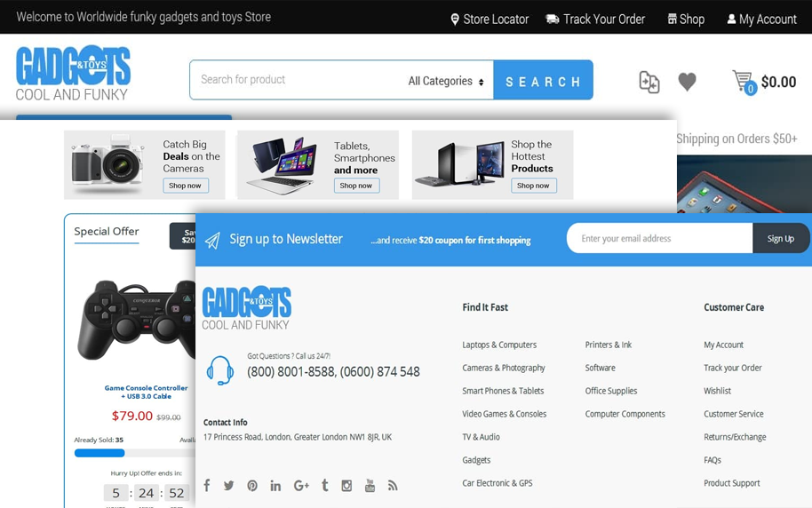Open the YouTube footer icon
Image resolution: width=812 pixels, height=508 pixels.
pos(370,485)
